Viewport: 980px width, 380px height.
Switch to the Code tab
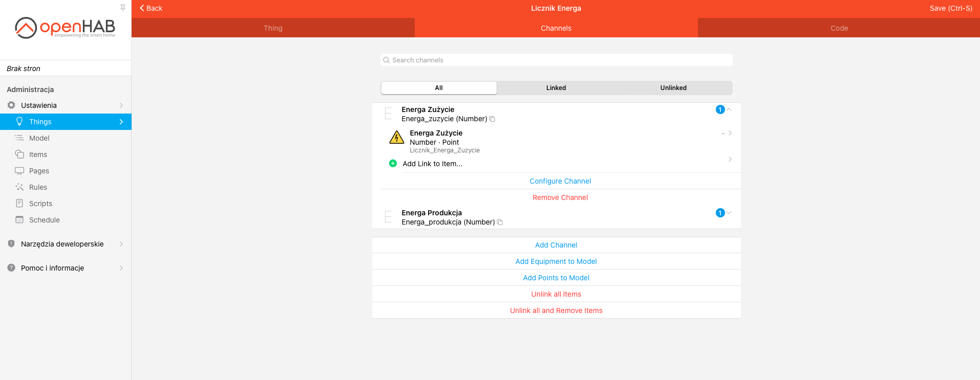pos(839,28)
